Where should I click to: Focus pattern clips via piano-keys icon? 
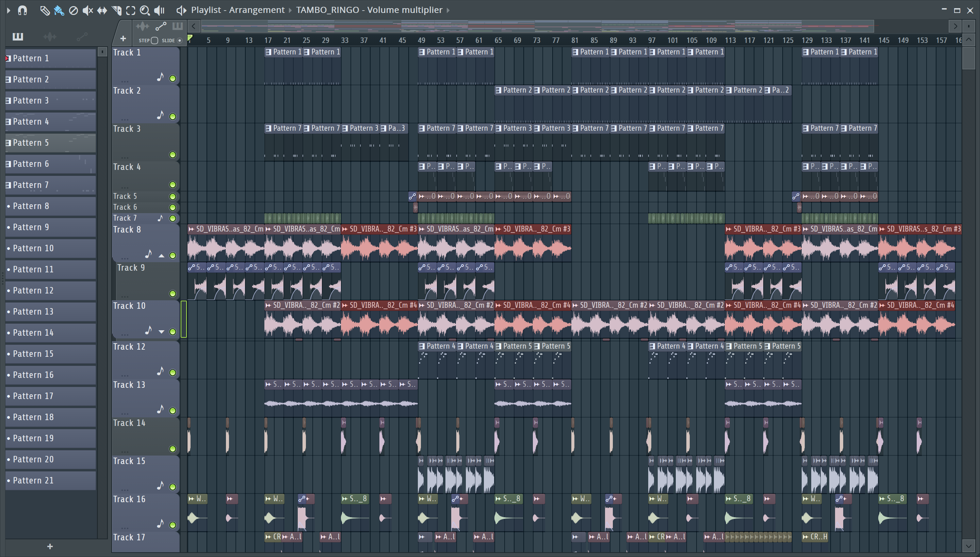pos(177,27)
